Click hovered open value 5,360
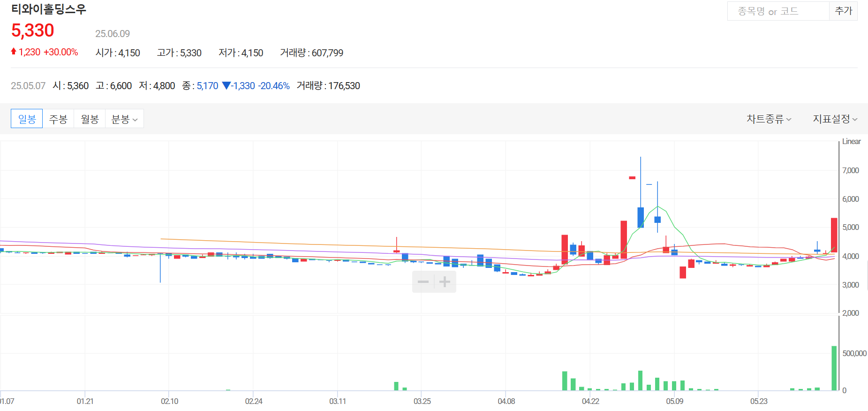 (78, 86)
